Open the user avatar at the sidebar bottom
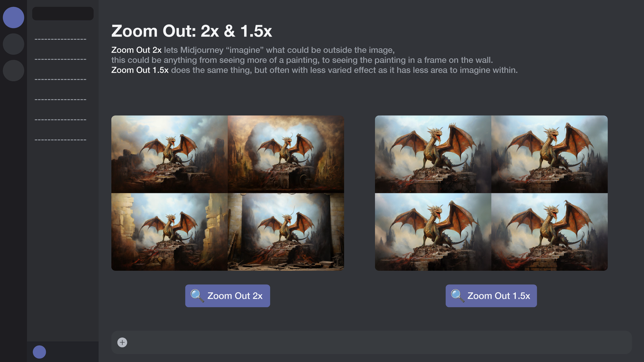 [39, 352]
